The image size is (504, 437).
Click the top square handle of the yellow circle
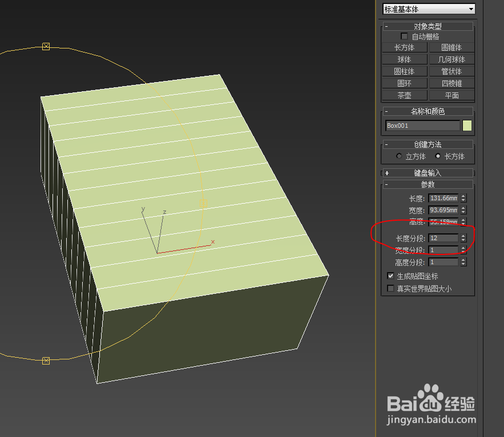46,47
